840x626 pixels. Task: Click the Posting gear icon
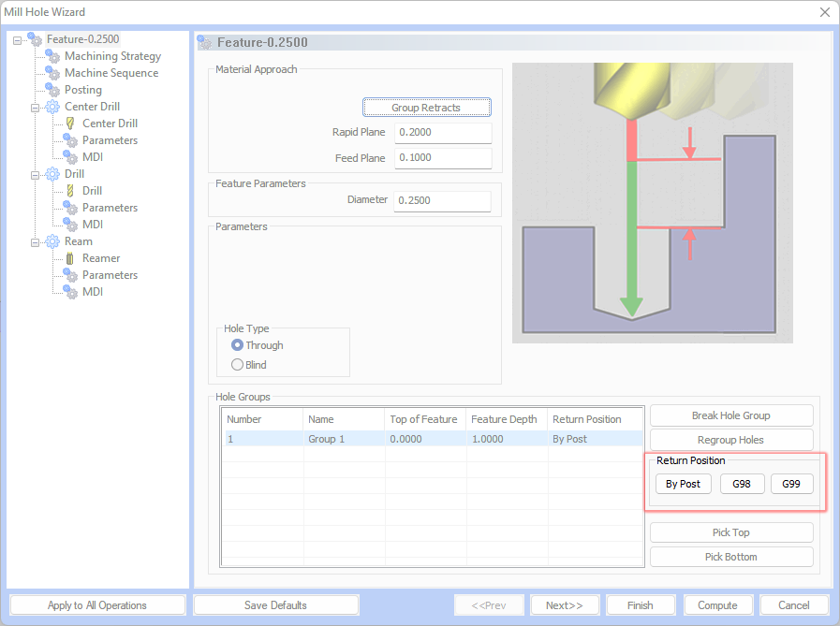52,90
